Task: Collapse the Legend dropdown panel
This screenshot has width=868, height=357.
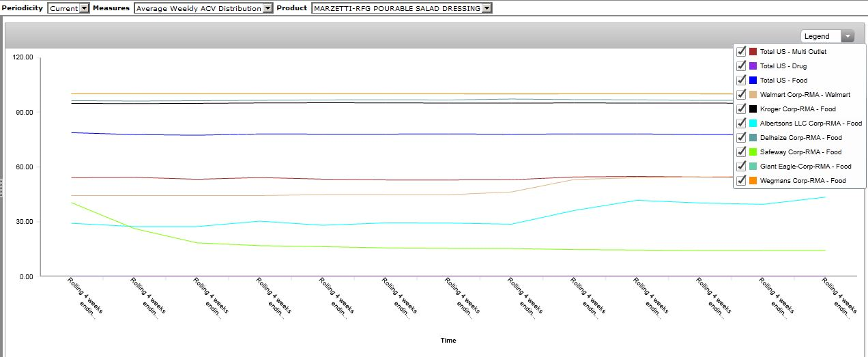Action: click(x=847, y=36)
